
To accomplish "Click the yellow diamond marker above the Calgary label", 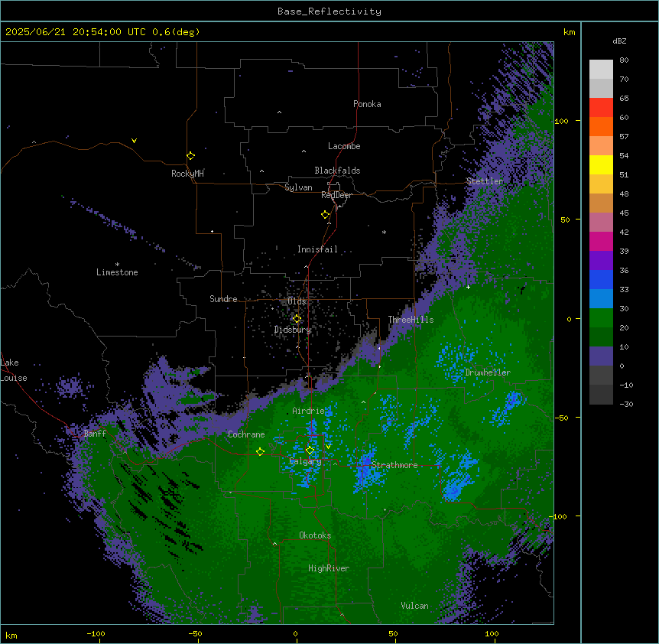I will (310, 450).
